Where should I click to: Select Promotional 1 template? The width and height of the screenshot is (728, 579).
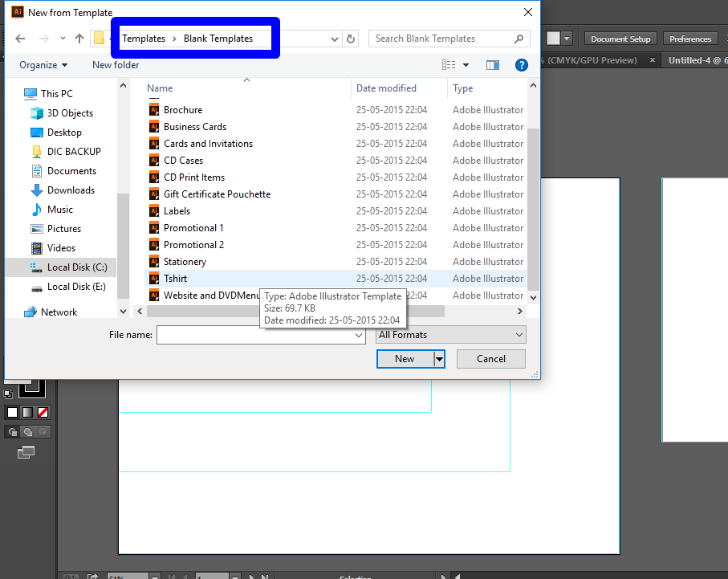pos(336,228)
